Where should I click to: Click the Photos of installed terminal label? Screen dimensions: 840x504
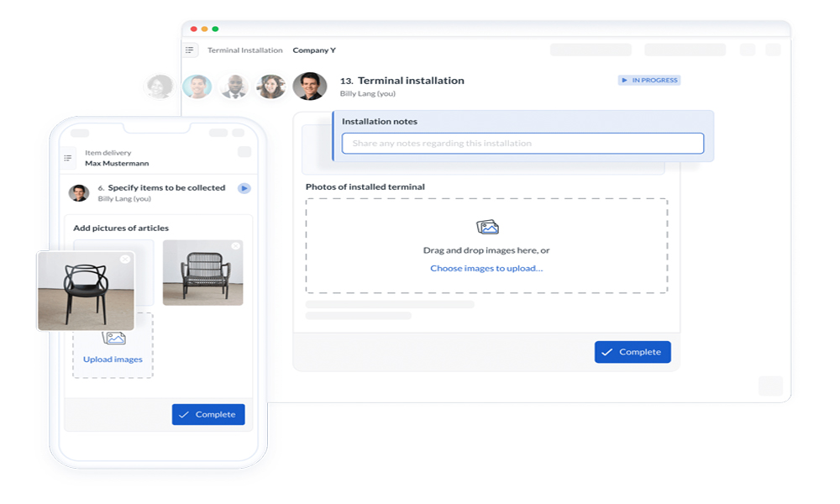tap(365, 187)
